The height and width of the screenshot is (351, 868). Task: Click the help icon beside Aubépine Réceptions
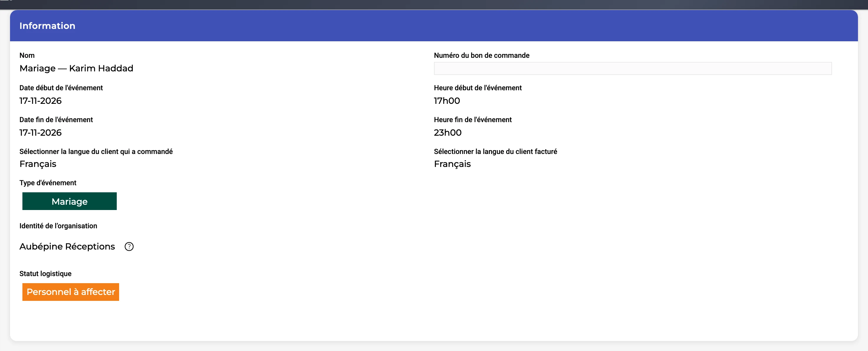click(129, 247)
